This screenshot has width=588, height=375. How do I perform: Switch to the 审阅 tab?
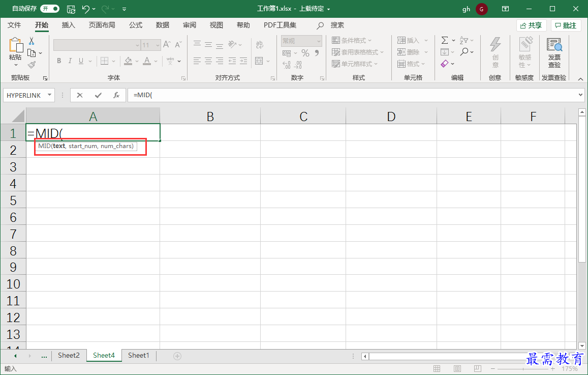point(190,25)
